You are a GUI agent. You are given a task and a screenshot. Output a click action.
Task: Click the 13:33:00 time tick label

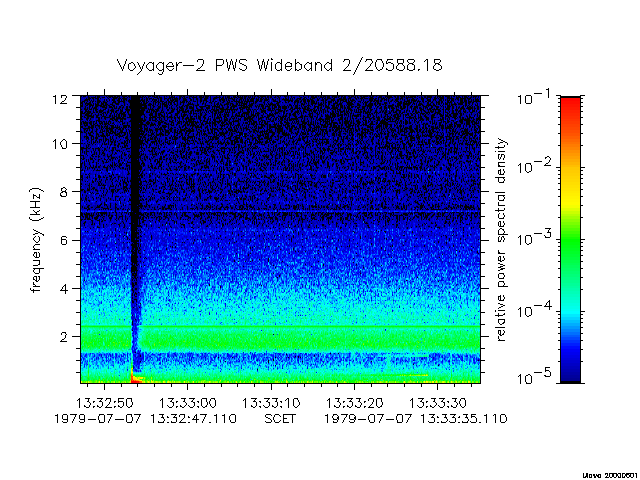tap(188, 403)
